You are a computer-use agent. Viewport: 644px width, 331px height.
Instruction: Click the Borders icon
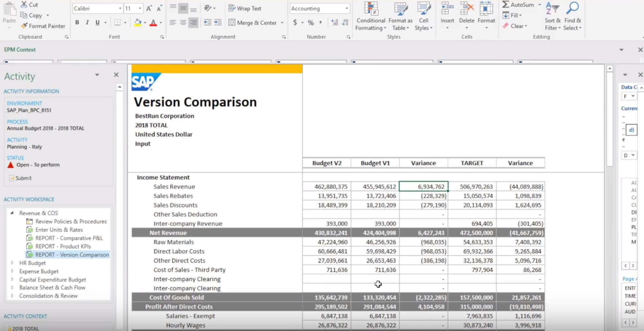pyautogui.click(x=117, y=23)
